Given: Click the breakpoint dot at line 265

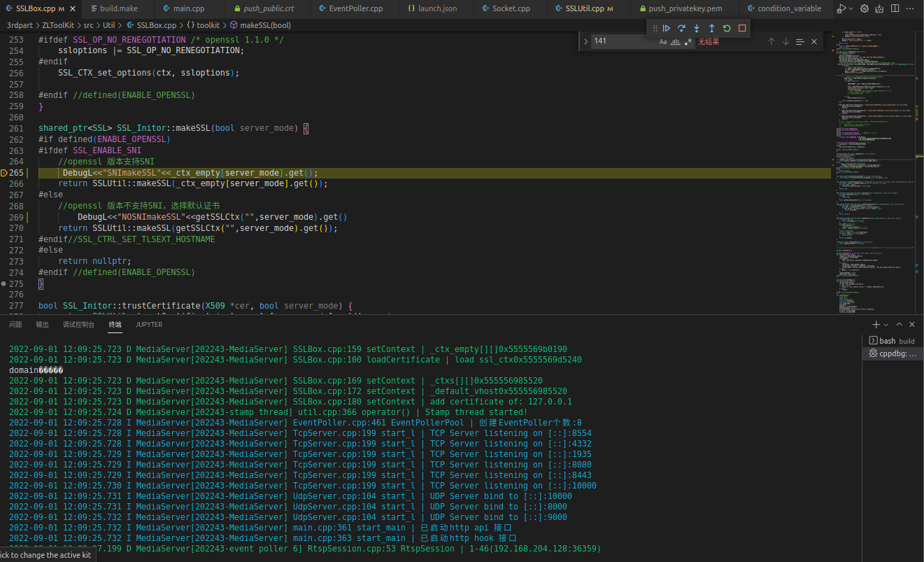Looking at the screenshot, I should pyautogui.click(x=4, y=172).
